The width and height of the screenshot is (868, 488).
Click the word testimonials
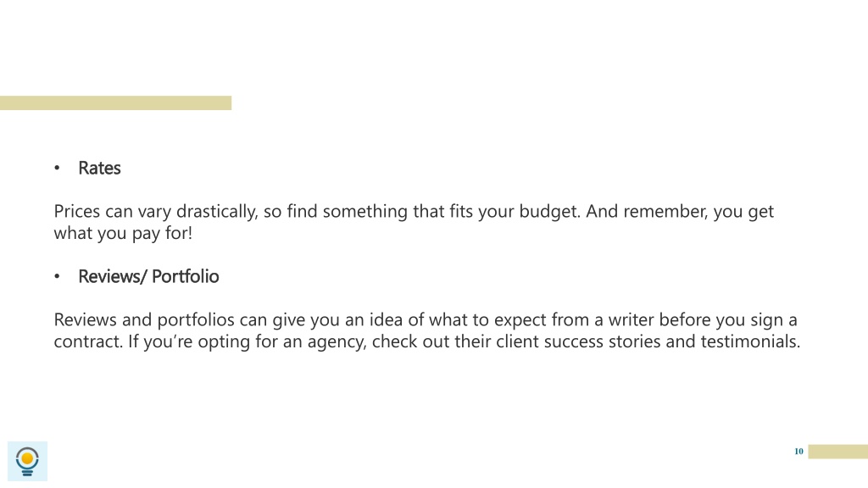(x=750, y=341)
